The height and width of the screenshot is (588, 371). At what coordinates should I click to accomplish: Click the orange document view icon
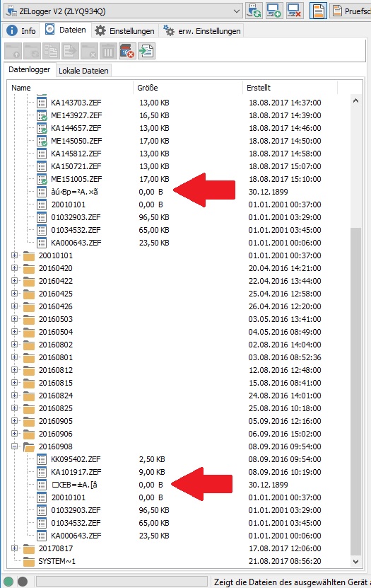(x=318, y=11)
